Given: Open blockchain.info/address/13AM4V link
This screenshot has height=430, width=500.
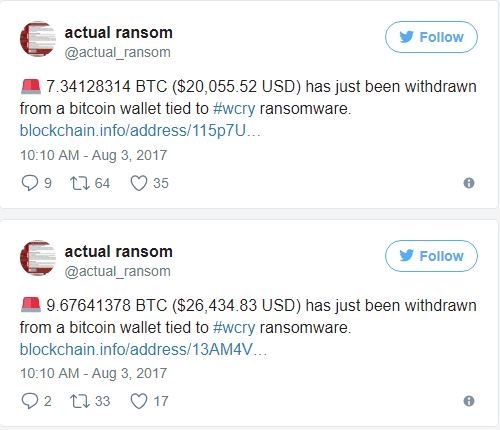Looking at the screenshot, I should click(143, 349).
